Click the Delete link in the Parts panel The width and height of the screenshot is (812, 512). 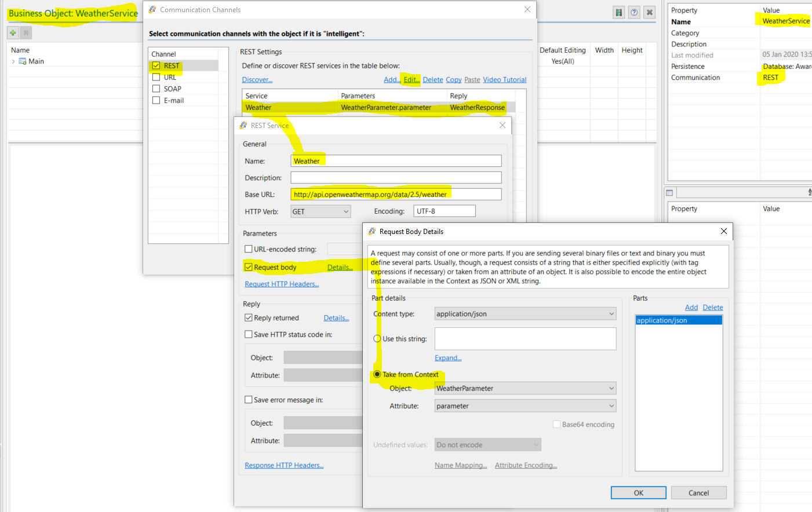(x=713, y=308)
